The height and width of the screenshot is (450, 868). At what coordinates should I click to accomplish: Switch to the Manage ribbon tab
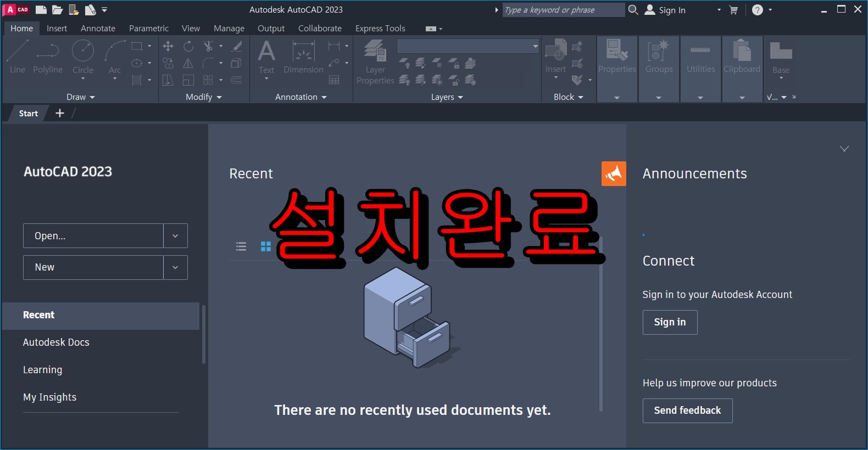[x=229, y=29]
